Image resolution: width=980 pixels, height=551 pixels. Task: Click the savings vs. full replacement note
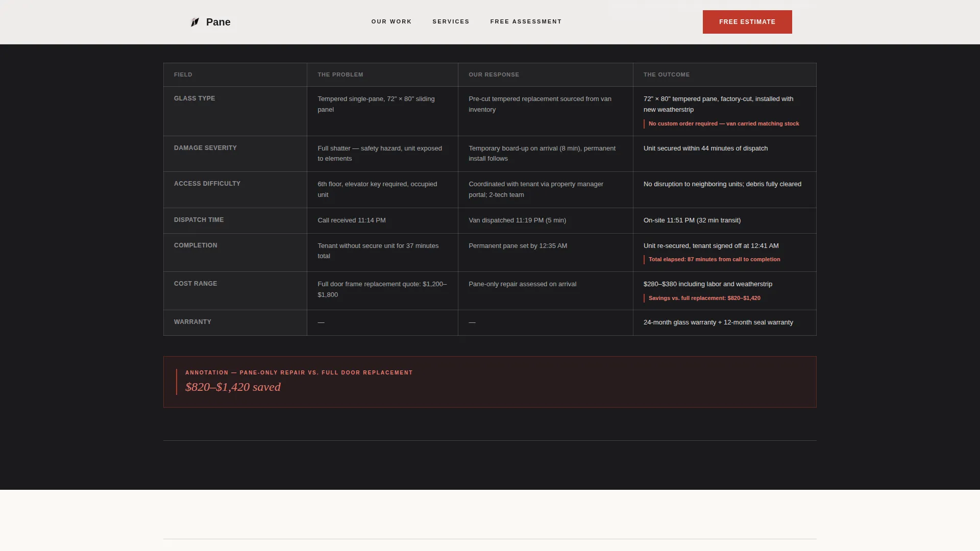coord(704,298)
